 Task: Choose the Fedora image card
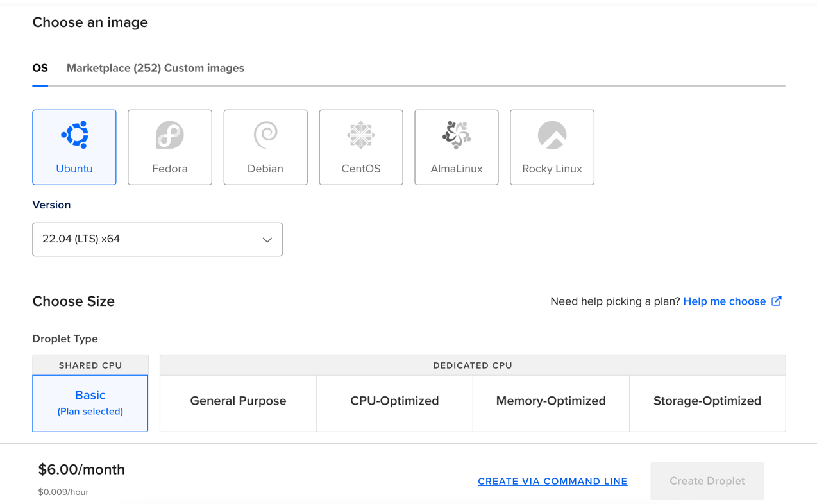pos(170,147)
